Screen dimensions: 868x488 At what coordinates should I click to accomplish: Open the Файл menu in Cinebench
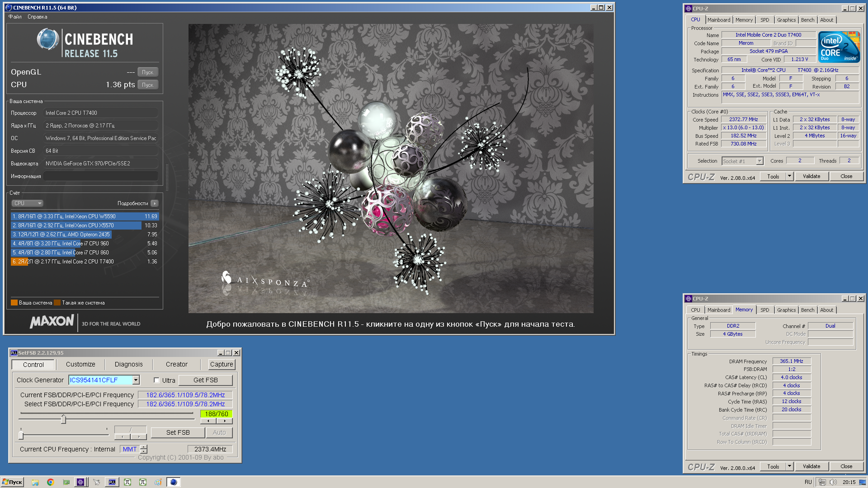(15, 17)
